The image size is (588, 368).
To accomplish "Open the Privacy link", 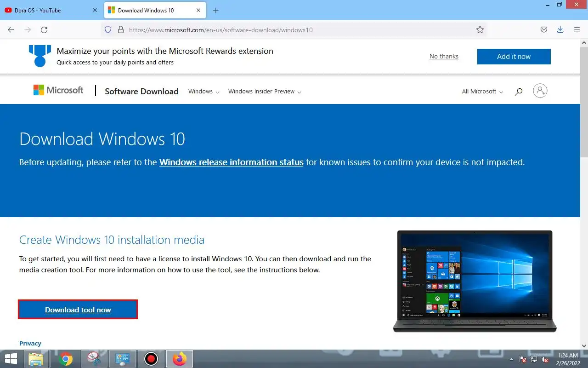I will click(30, 343).
